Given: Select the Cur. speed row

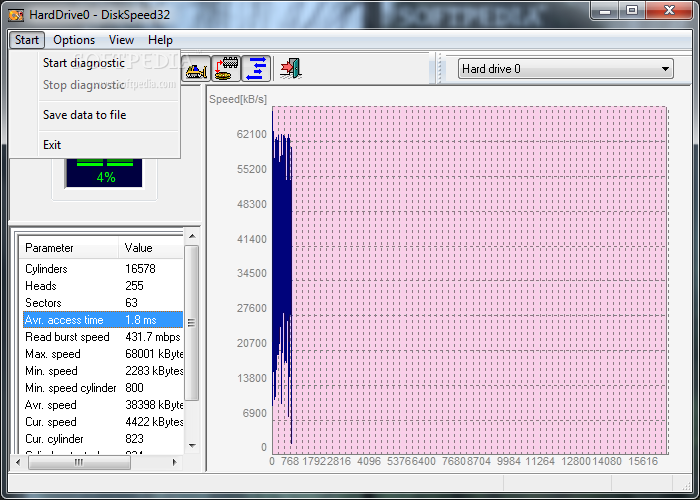Looking at the screenshot, I should [103, 421].
